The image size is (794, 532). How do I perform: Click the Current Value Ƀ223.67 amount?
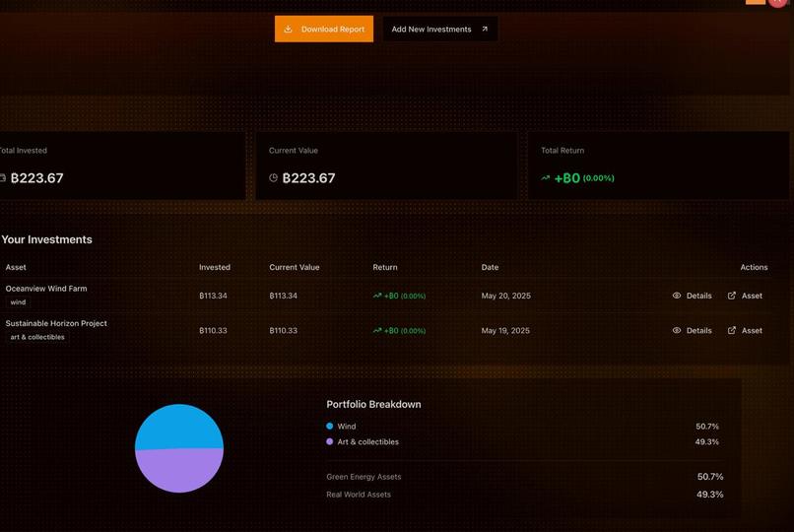[x=308, y=178]
